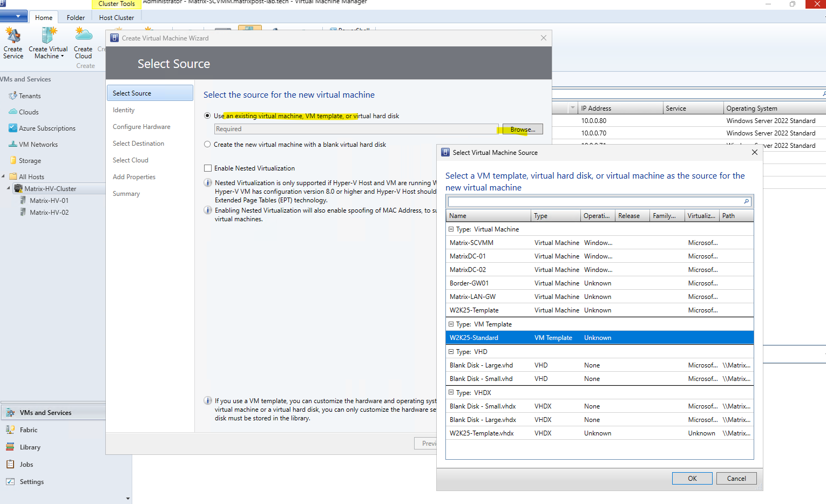This screenshot has width=826, height=504.
Task: Click the 'Required' source text field
Action: [x=356, y=129]
